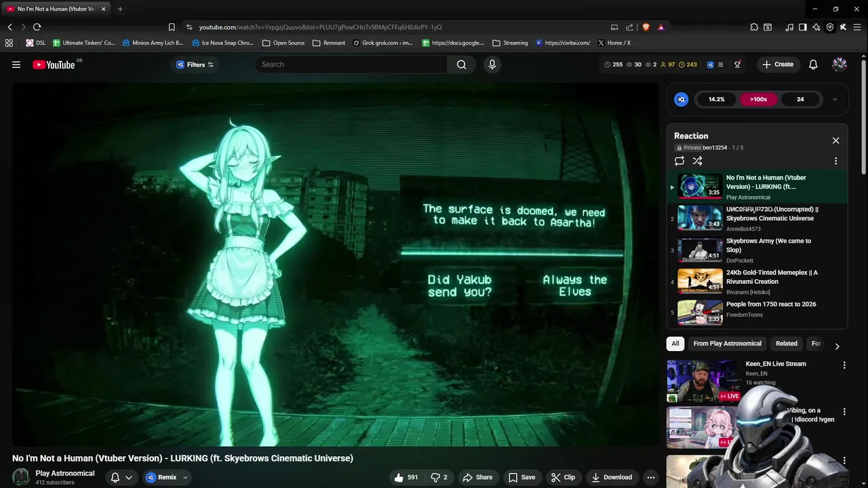Expand the Remix dropdown arrow
The height and width of the screenshot is (488, 868).
[184, 477]
